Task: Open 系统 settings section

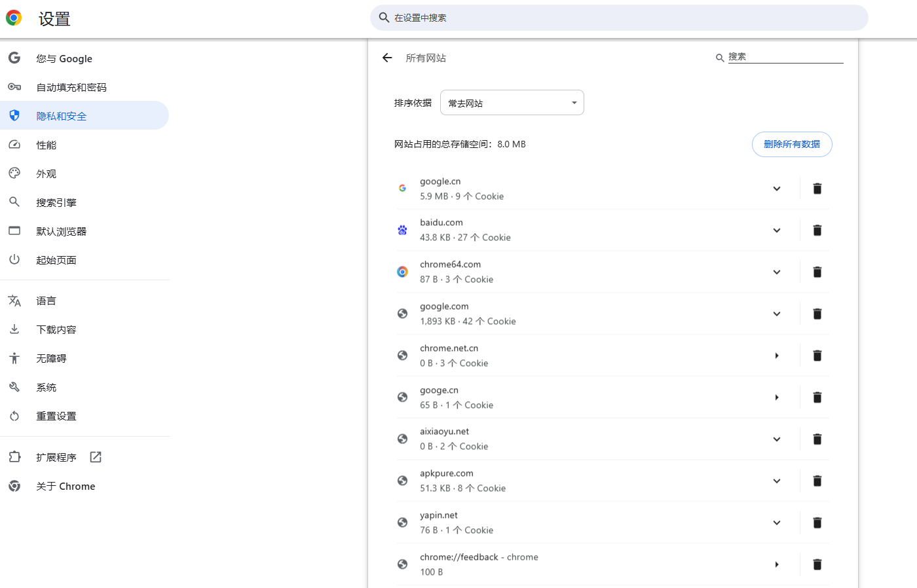Action: [x=84, y=387]
